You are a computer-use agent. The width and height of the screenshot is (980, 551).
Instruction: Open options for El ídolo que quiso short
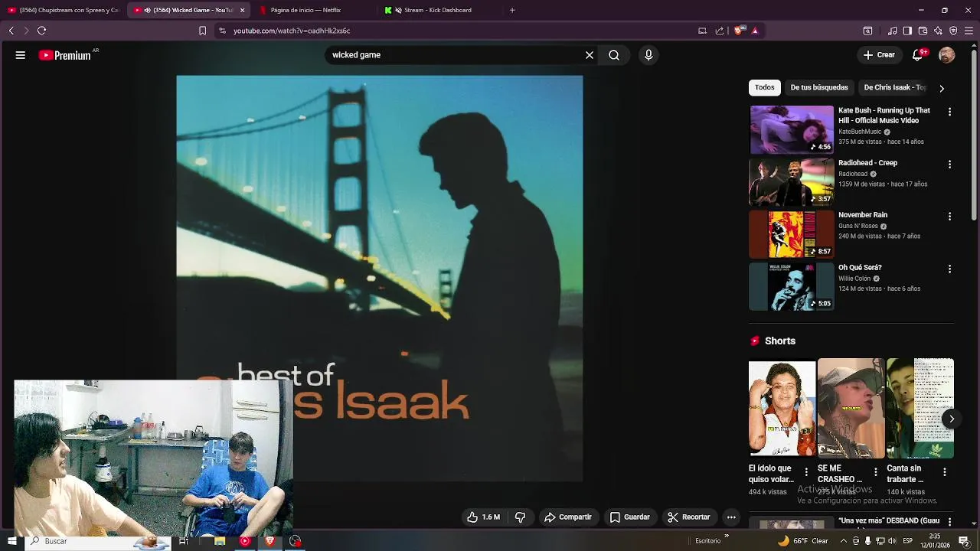click(x=805, y=472)
